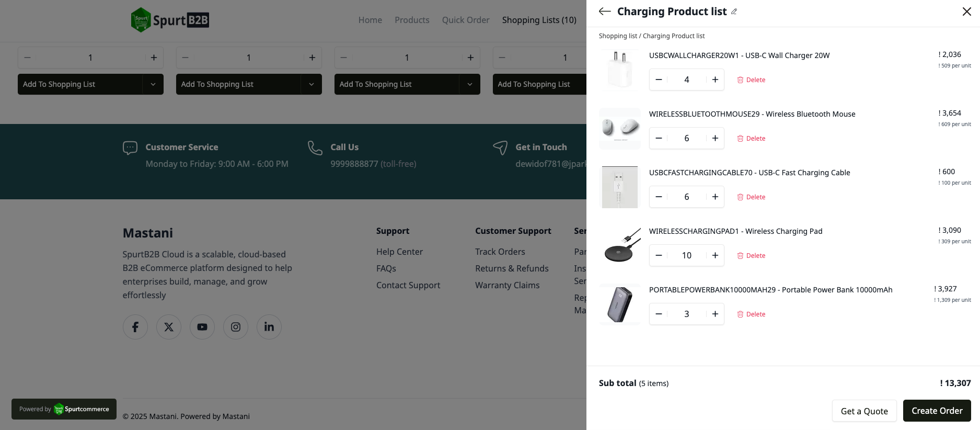The image size is (980, 430).
Task: Click the Call Us phone icon
Action: click(315, 148)
